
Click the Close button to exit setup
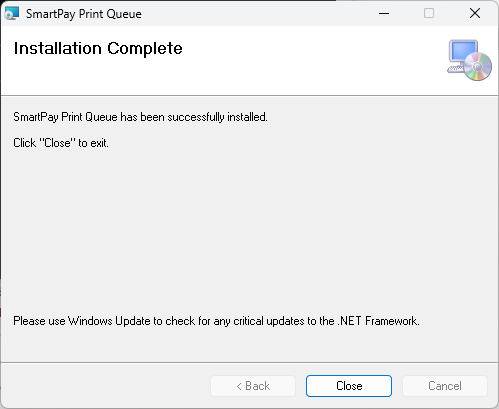tap(349, 386)
